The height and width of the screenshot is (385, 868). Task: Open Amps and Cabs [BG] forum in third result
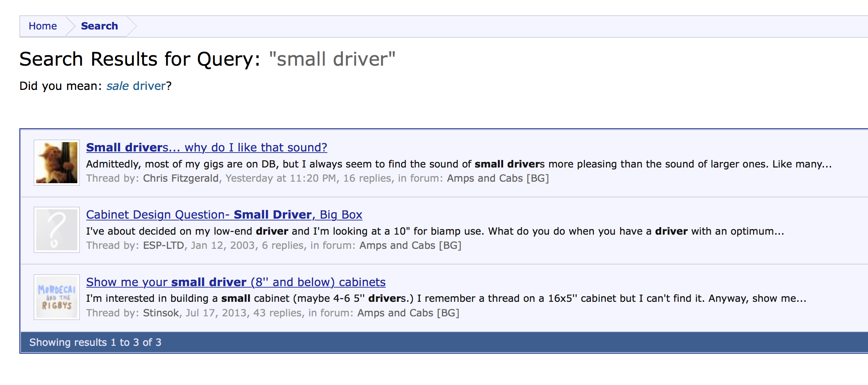click(x=408, y=313)
